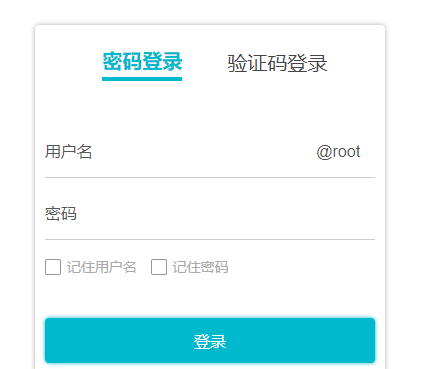This screenshot has width=427, height=369.
Task: Click the @root domain suffix
Action: [338, 152]
